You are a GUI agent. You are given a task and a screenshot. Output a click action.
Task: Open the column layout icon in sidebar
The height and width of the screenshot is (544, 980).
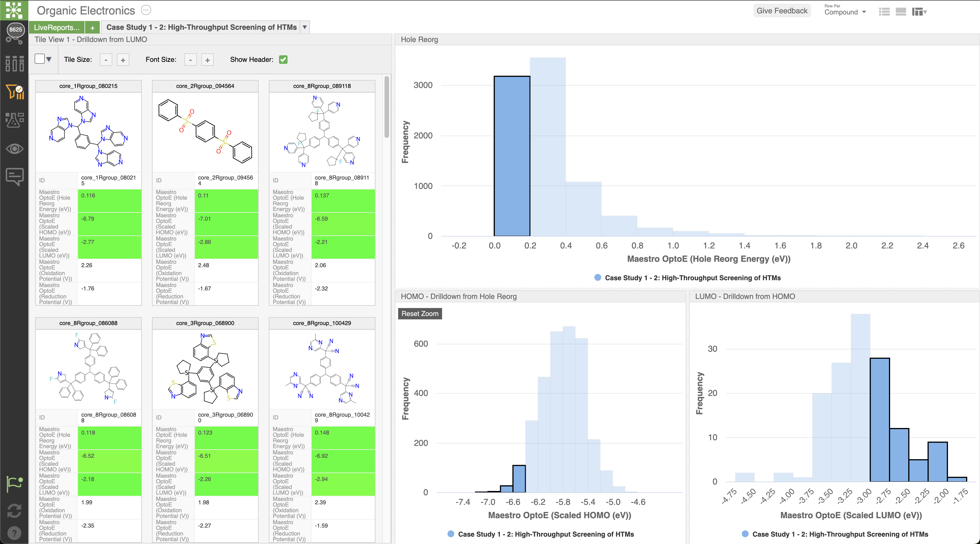(14, 64)
